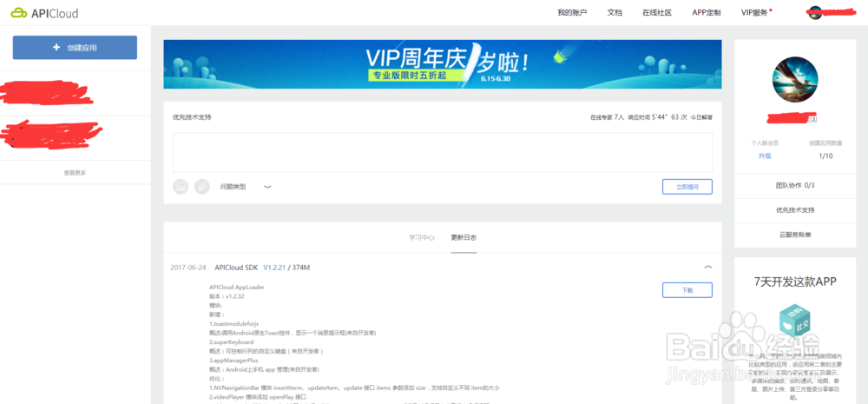Collapse the 2017-06-24 SDK log entry
The width and height of the screenshot is (868, 404).
point(708,267)
